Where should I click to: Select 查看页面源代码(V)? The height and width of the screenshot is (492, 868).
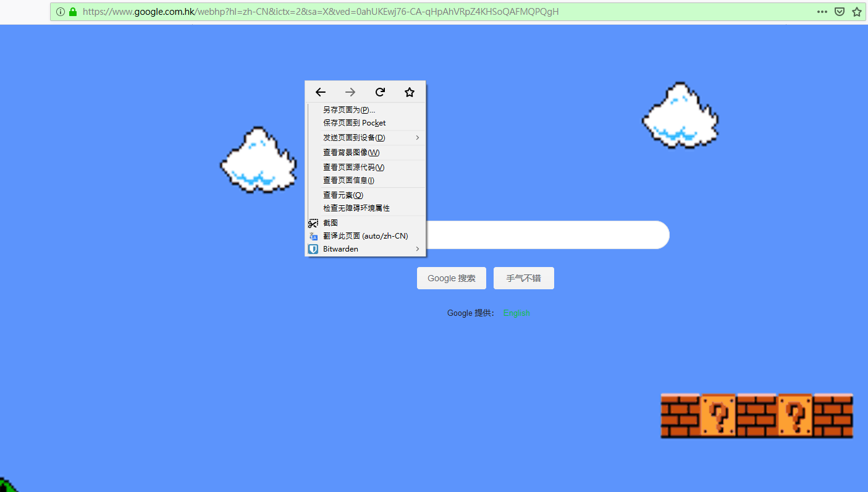[366, 167]
